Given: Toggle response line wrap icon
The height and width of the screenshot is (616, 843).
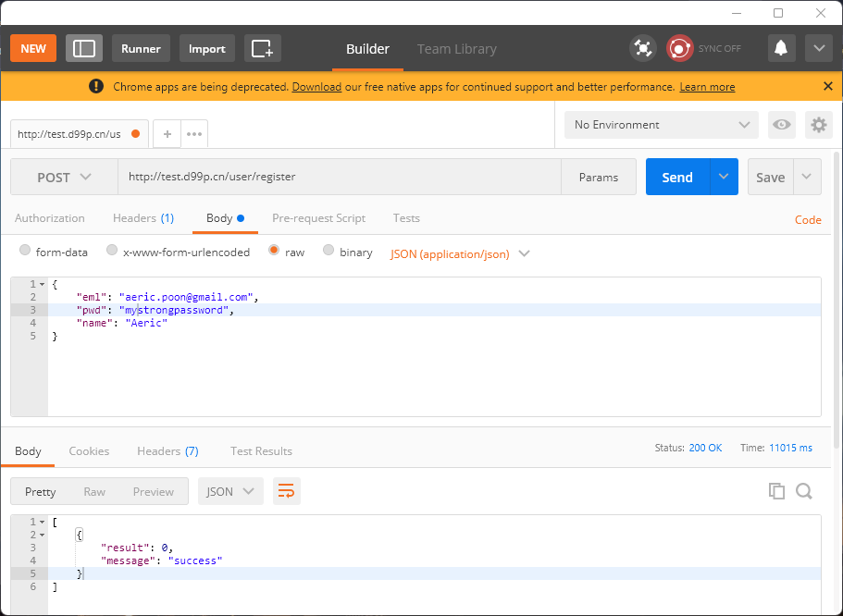Looking at the screenshot, I should [286, 491].
